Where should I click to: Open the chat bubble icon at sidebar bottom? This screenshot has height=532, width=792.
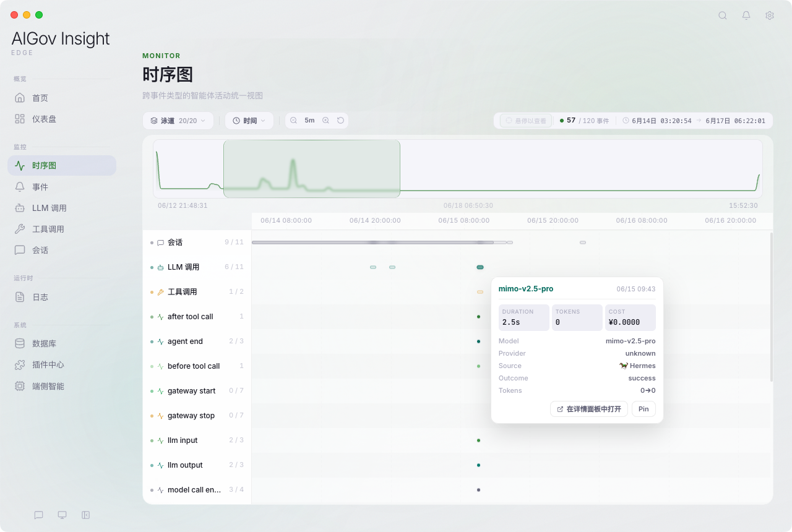(x=38, y=515)
